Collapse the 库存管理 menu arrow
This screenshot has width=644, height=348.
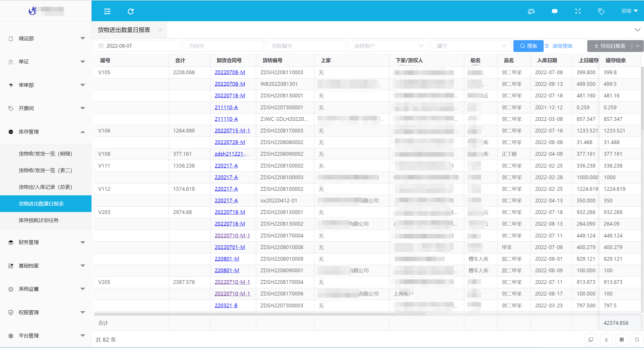coord(82,132)
